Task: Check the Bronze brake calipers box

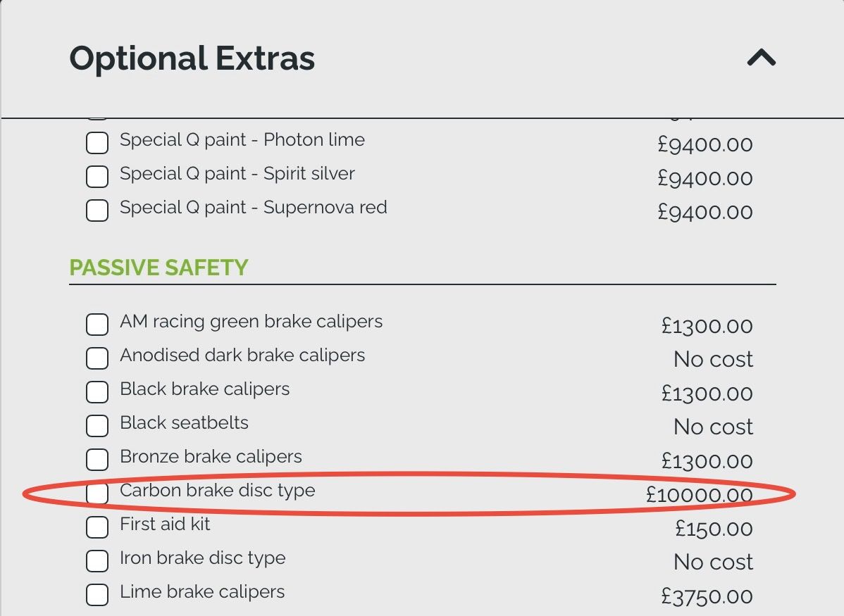Action: [97, 460]
